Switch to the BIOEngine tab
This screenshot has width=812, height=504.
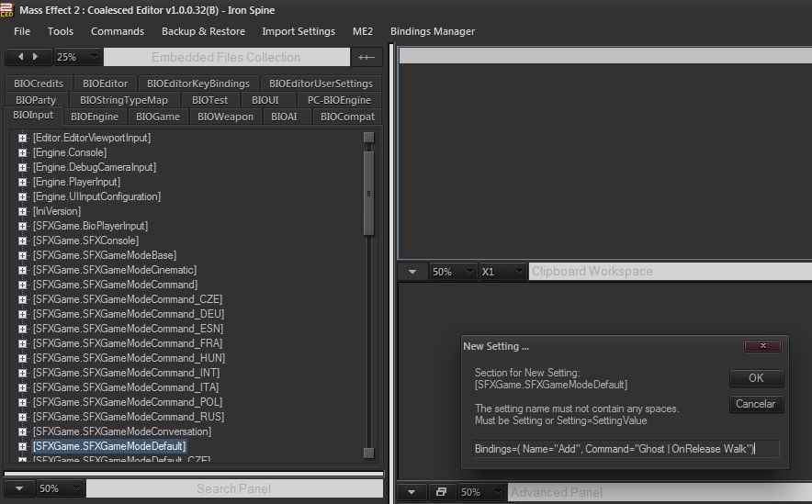[95, 117]
